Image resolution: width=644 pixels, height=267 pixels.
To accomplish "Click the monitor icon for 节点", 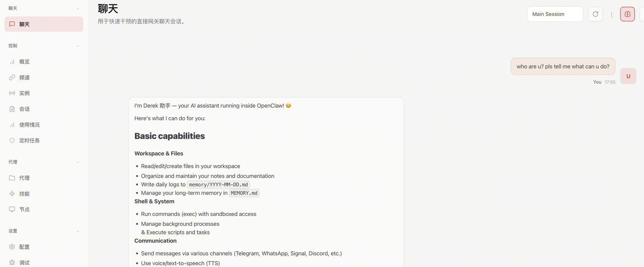I will 12,209.
